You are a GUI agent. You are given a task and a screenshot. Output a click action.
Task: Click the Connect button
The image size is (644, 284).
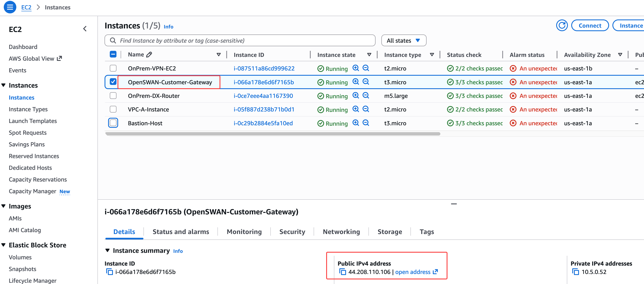click(x=590, y=26)
